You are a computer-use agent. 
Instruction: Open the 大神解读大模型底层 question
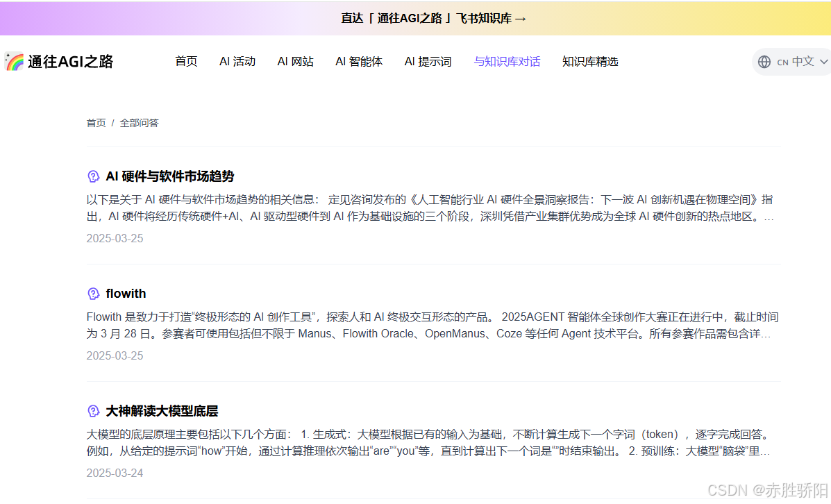[x=162, y=411]
